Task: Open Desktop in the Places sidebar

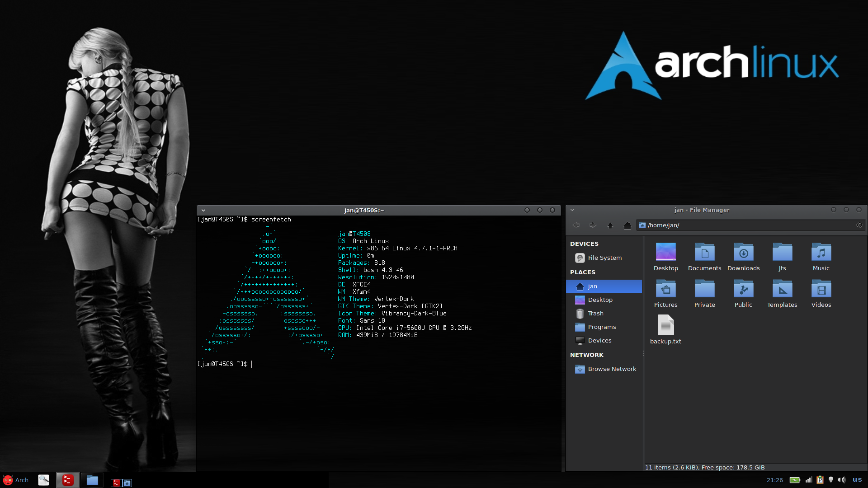Action: (604, 300)
